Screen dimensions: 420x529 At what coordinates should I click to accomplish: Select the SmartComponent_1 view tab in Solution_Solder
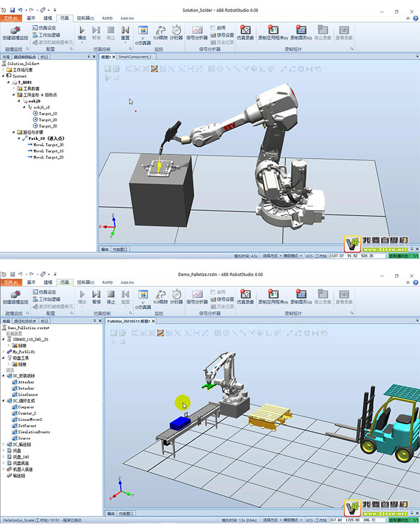coord(134,56)
